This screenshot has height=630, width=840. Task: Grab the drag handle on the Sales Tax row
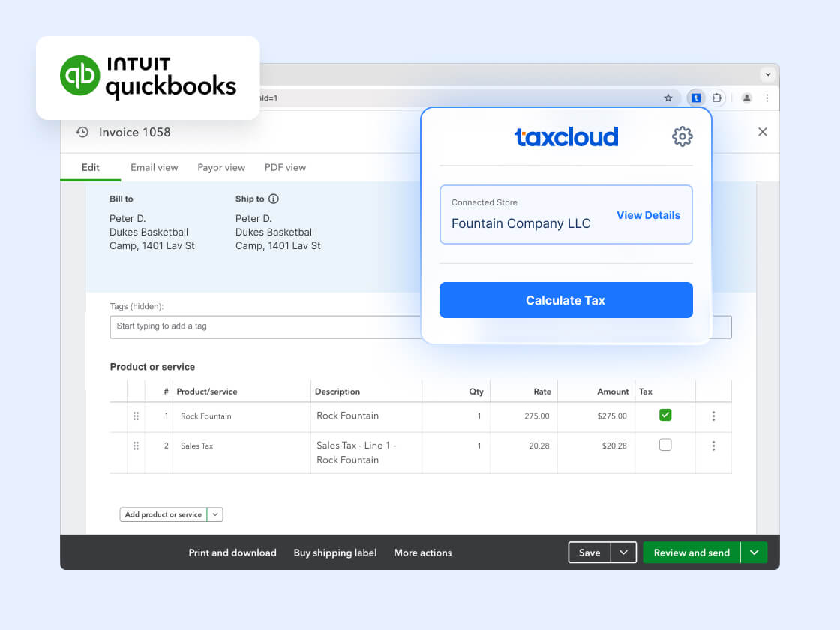pyautogui.click(x=136, y=445)
